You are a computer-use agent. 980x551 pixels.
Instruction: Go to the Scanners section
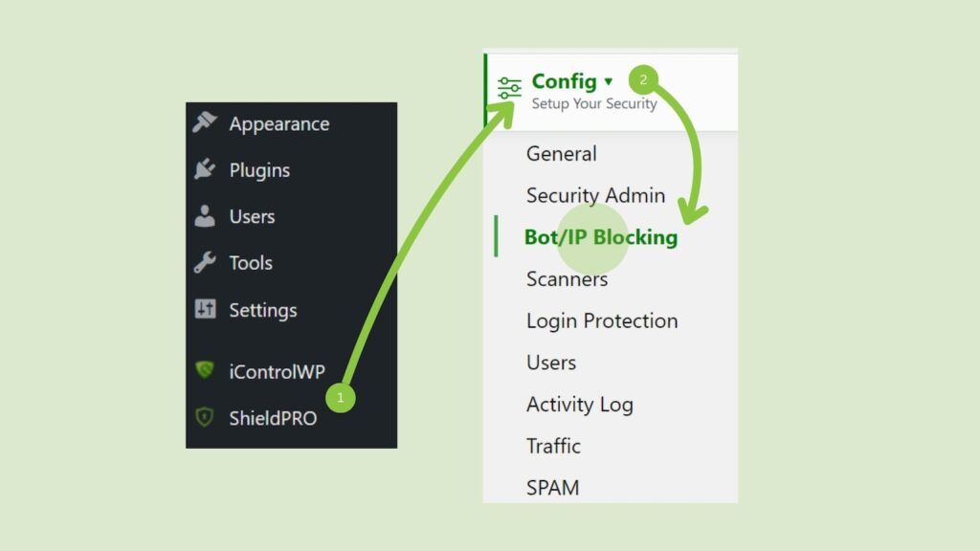click(x=567, y=278)
